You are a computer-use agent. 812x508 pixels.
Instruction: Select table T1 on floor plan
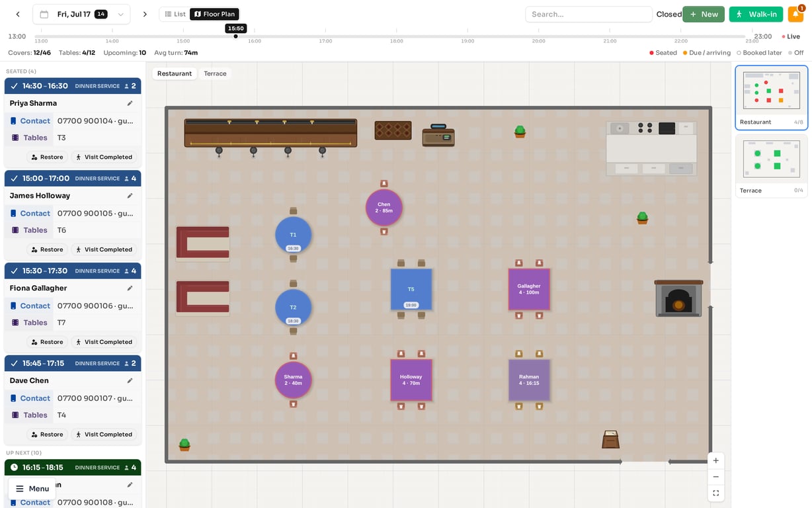293,235
